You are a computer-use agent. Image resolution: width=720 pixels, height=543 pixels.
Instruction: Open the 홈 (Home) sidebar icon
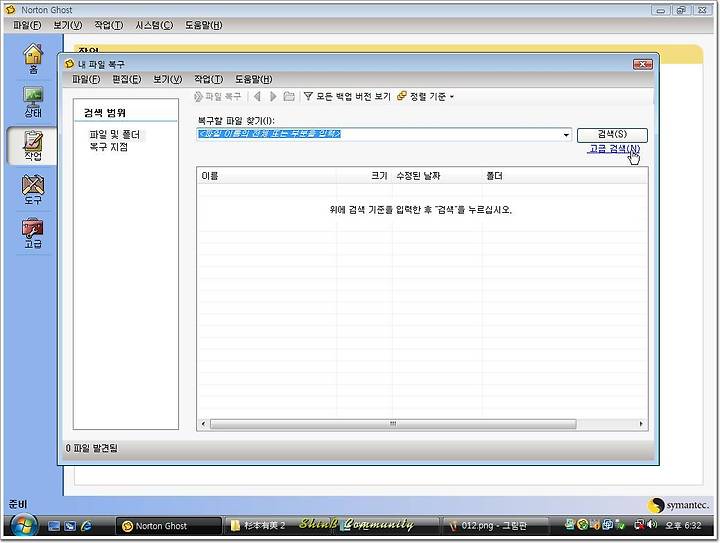tap(33, 59)
